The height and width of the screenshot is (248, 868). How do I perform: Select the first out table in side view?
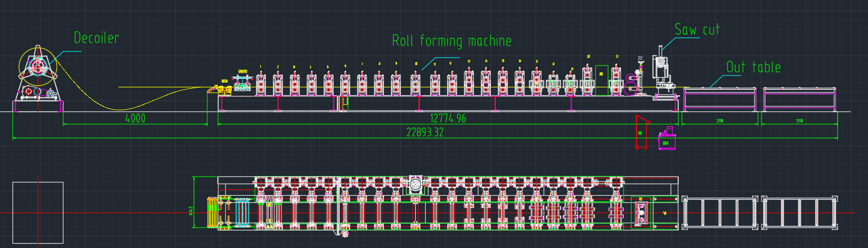point(720,98)
